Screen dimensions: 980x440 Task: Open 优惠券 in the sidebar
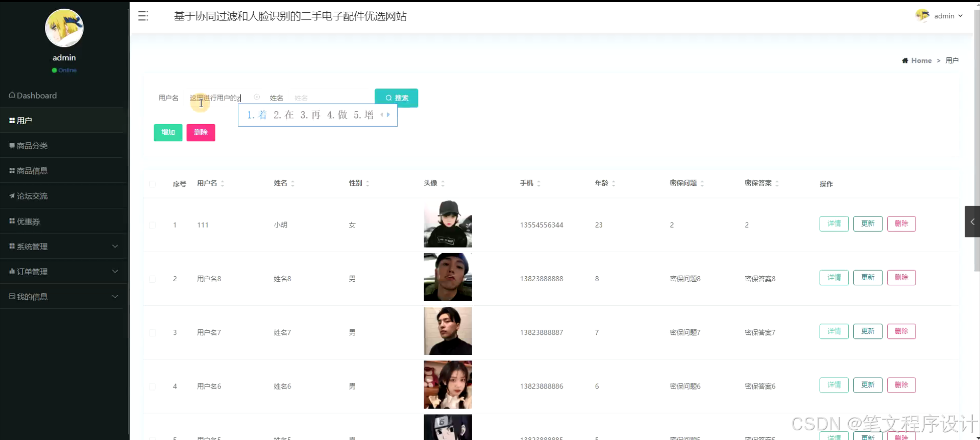pos(64,222)
